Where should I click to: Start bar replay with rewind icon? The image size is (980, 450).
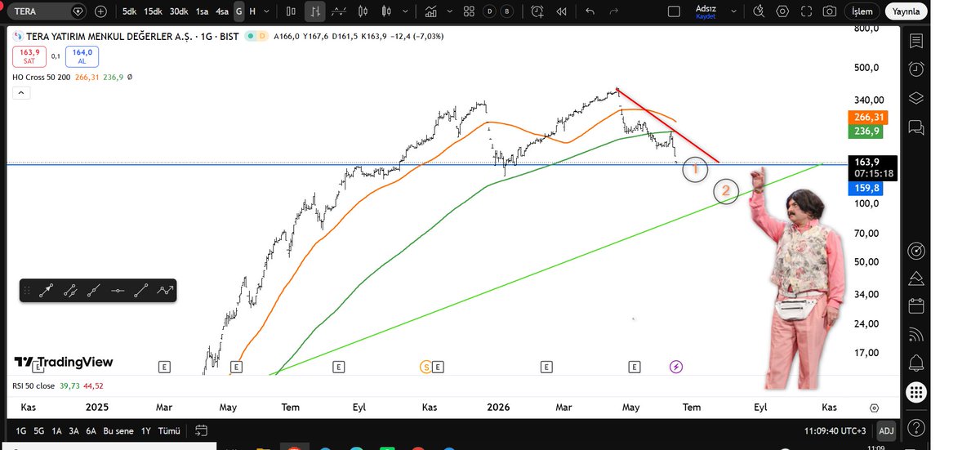[561, 11]
